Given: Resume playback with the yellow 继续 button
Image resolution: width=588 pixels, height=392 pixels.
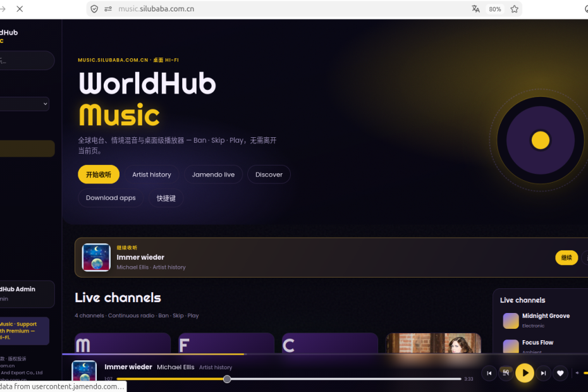Looking at the screenshot, I should pos(567,257).
